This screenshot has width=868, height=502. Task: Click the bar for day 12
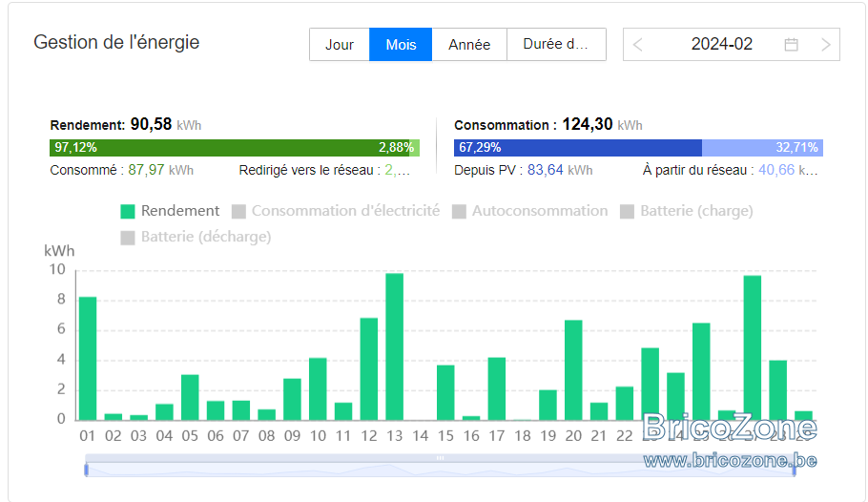[369, 369]
